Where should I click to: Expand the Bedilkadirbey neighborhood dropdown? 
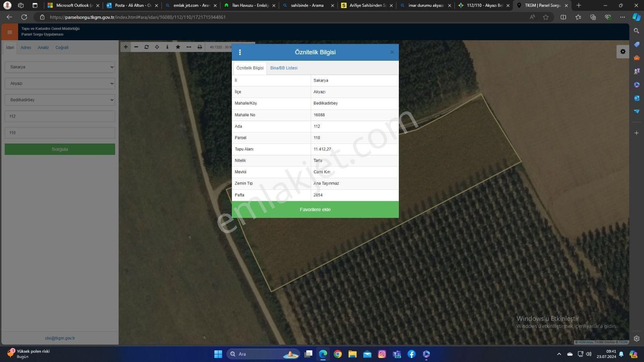tap(60, 100)
